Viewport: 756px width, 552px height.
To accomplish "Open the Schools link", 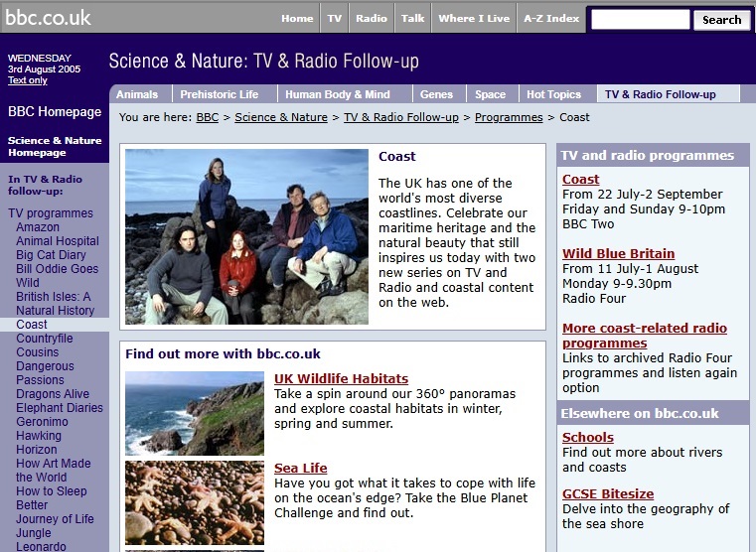I will coord(588,438).
